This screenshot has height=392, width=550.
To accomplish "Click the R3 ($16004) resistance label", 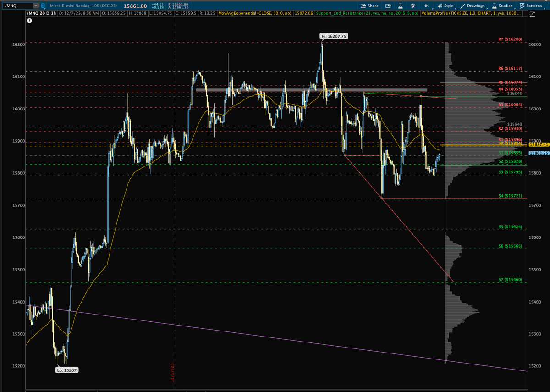I will [x=510, y=105].
